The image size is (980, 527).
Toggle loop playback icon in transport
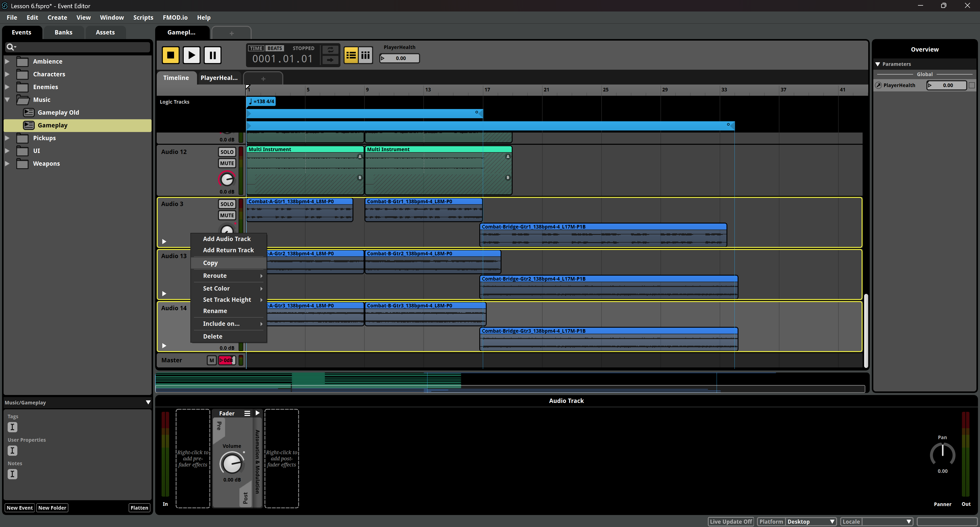tap(330, 50)
